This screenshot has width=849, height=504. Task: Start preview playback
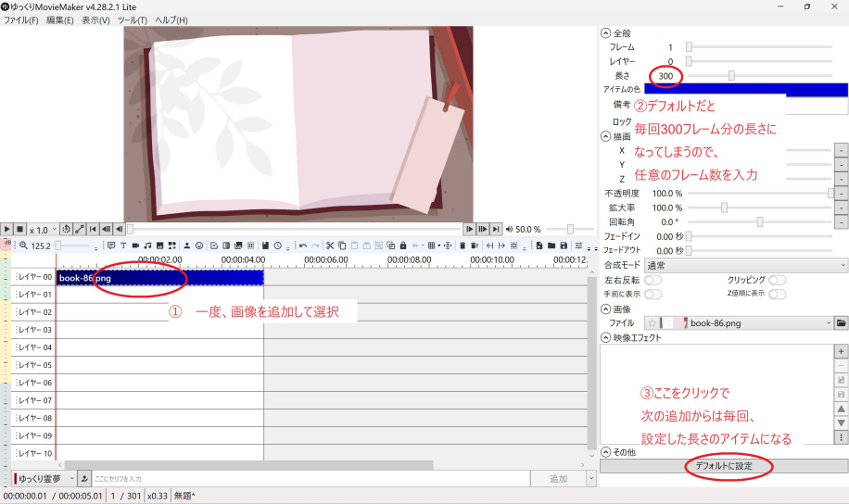pyautogui.click(x=6, y=230)
